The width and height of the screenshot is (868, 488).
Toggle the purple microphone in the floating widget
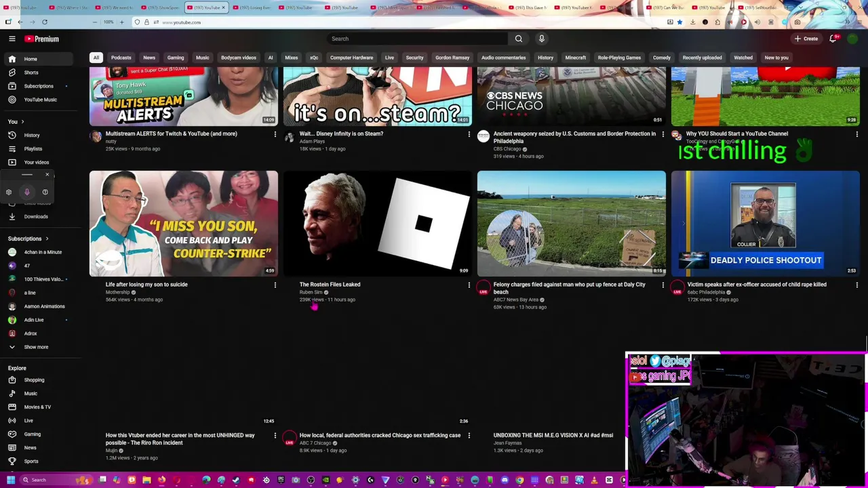click(27, 192)
